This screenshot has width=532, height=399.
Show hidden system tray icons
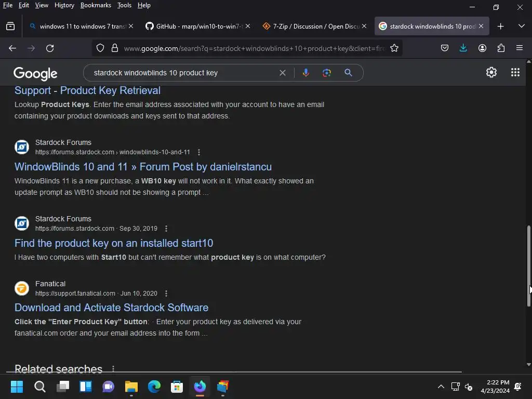[441, 387]
